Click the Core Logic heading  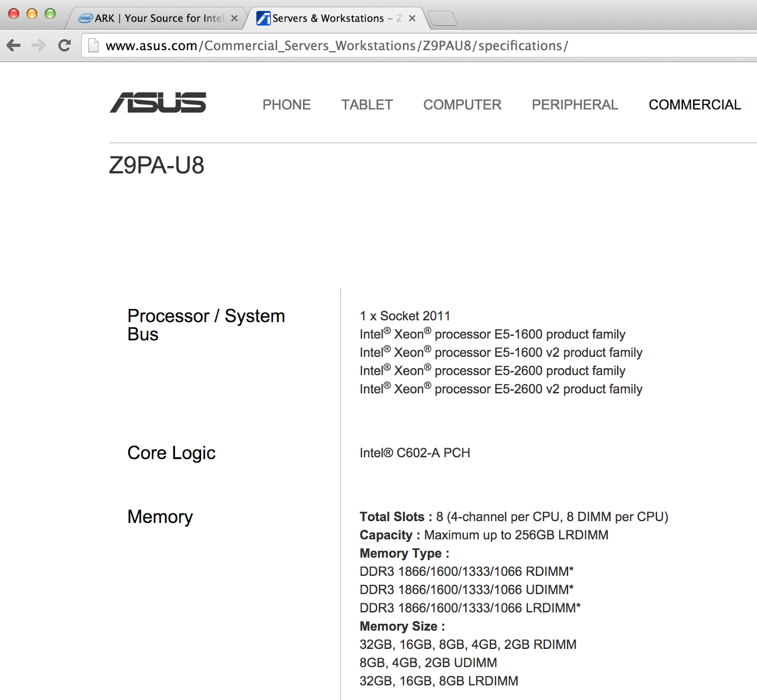point(171,453)
